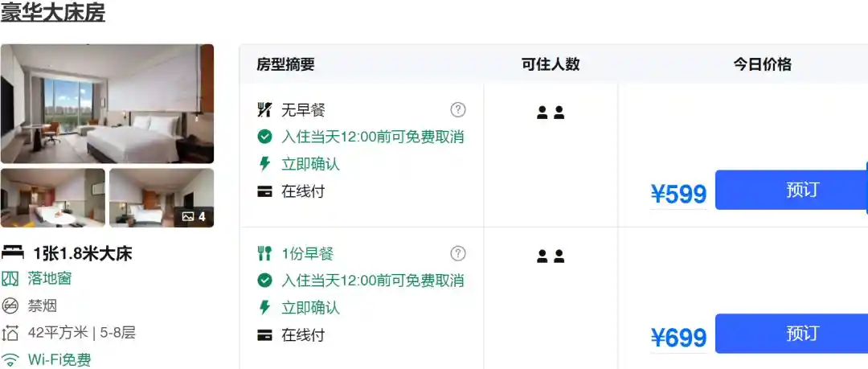
Task: Click the help icon beside 无早餐
Action: pyautogui.click(x=458, y=109)
